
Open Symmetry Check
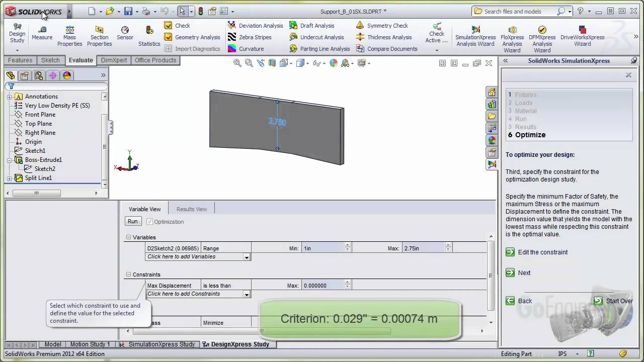(382, 26)
